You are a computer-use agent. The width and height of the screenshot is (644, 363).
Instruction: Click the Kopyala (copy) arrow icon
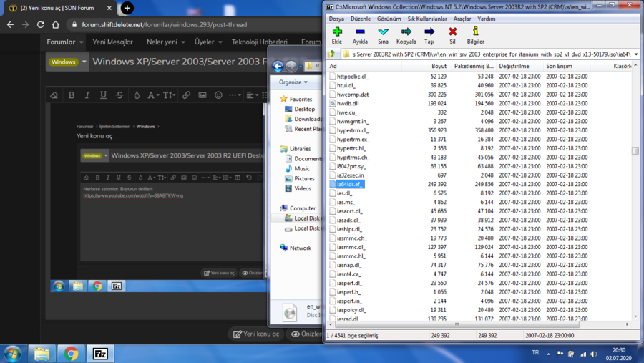coord(406,32)
